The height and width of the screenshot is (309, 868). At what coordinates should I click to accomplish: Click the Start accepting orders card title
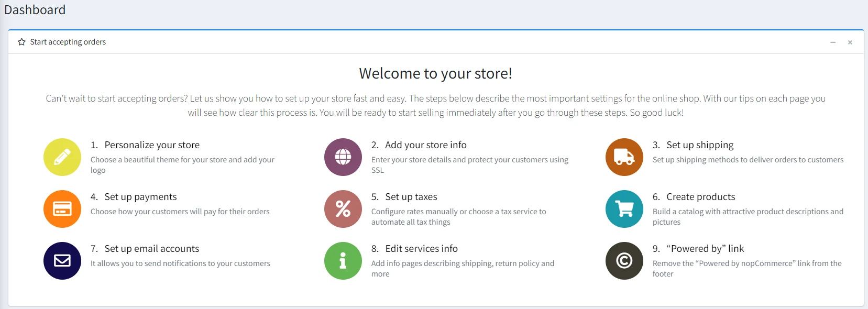68,42
